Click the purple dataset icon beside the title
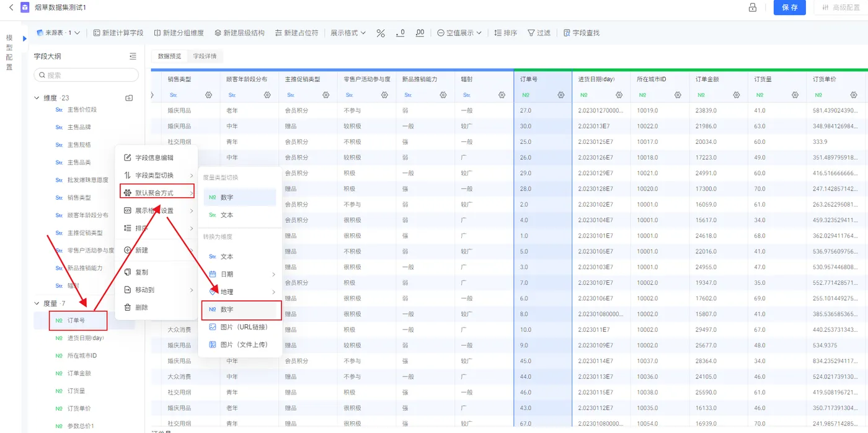This screenshot has width=868, height=433. (25, 7)
